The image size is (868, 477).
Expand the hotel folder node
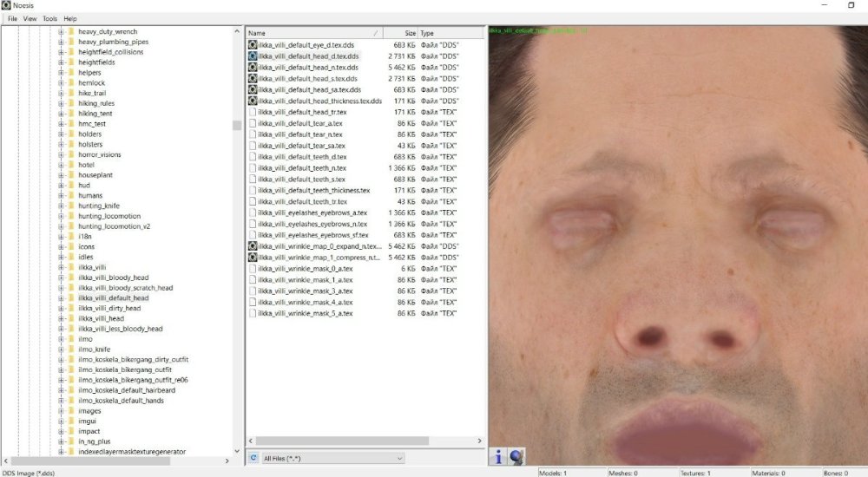[x=61, y=165]
